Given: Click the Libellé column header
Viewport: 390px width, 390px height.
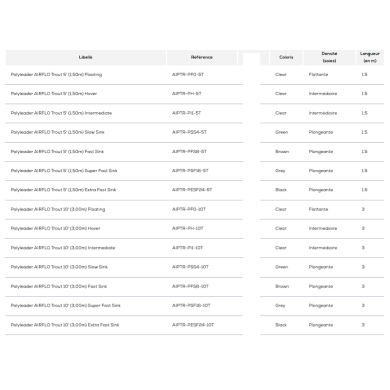Looking at the screenshot, I should click(86, 57).
